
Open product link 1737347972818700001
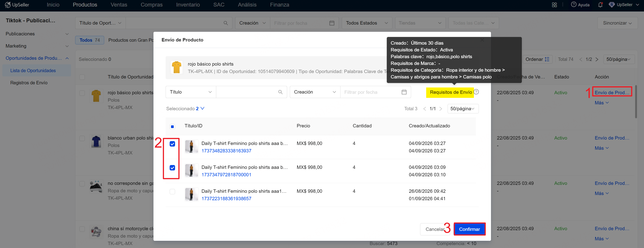click(226, 175)
